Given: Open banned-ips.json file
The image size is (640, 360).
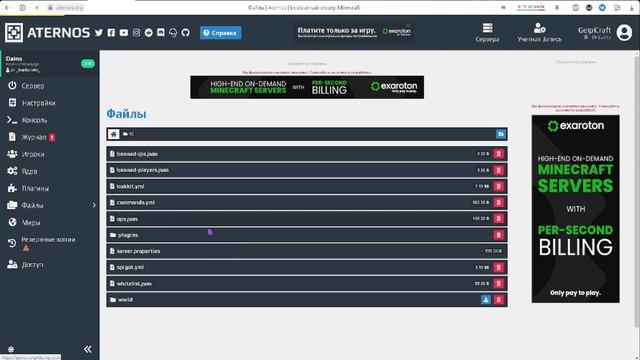Looking at the screenshot, I should tap(137, 154).
